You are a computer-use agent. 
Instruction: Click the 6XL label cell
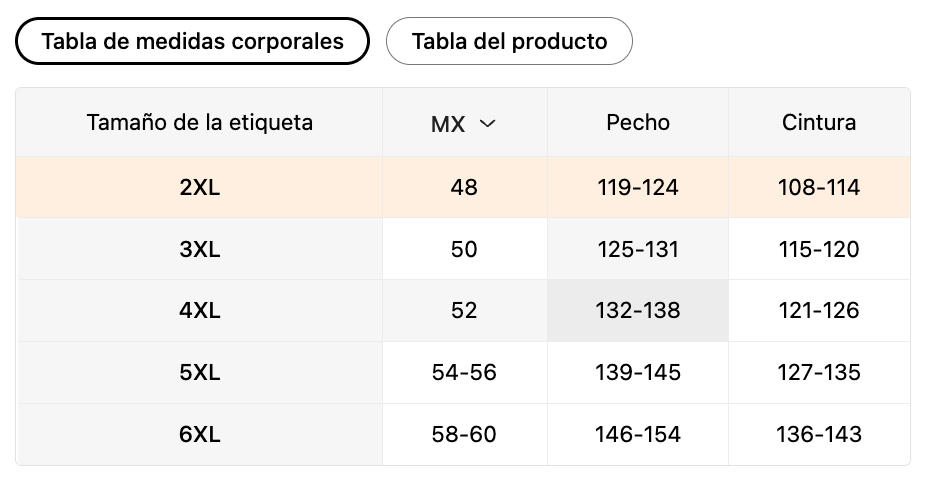tap(199, 434)
